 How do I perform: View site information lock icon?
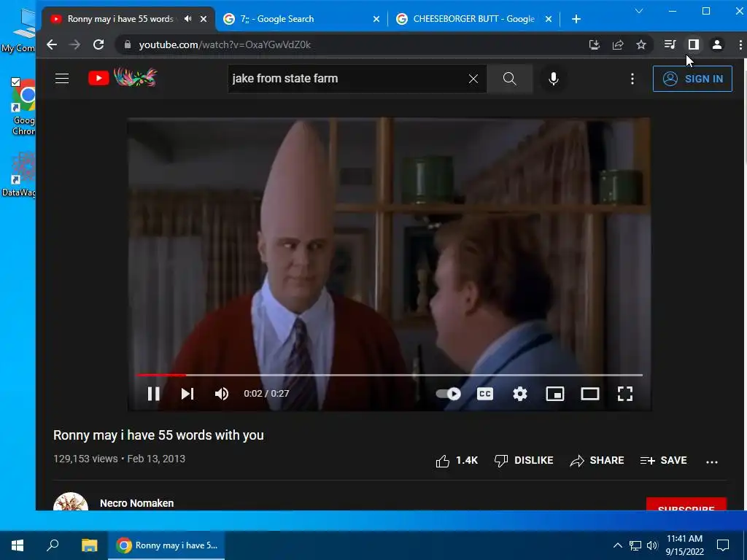[127, 44]
